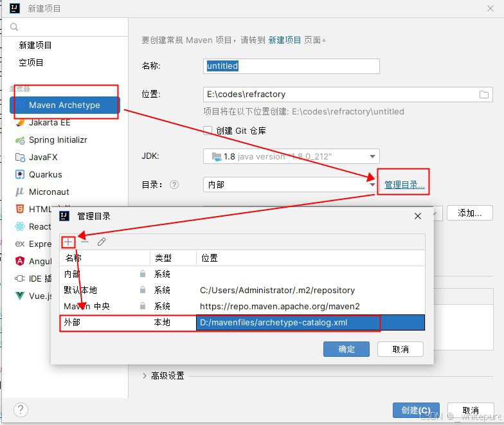The width and height of the screenshot is (504, 425).
Task: Click the 名称 input field with untitled
Action: click(x=291, y=66)
